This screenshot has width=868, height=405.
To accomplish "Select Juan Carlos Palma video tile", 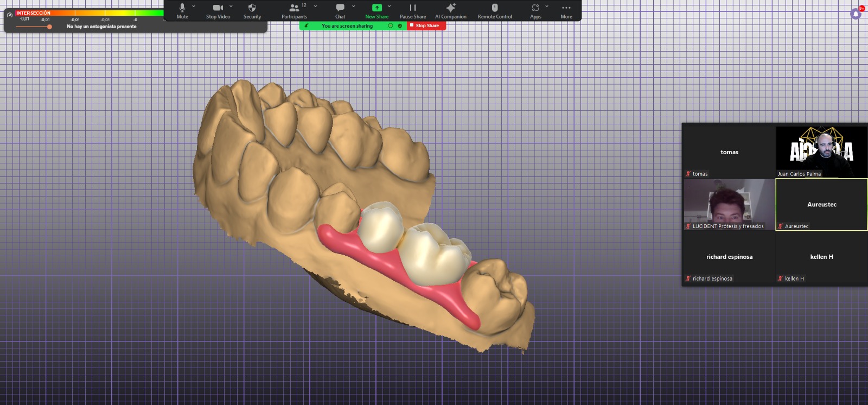I will [x=821, y=152].
